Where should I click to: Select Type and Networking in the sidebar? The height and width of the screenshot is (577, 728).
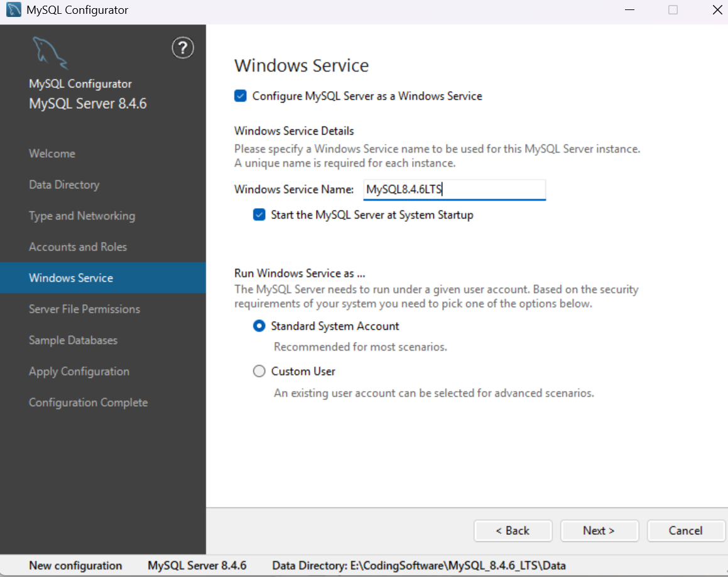(x=82, y=215)
